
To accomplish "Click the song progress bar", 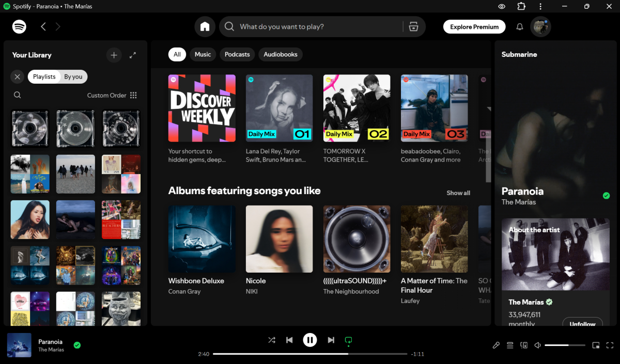I will click(310, 354).
